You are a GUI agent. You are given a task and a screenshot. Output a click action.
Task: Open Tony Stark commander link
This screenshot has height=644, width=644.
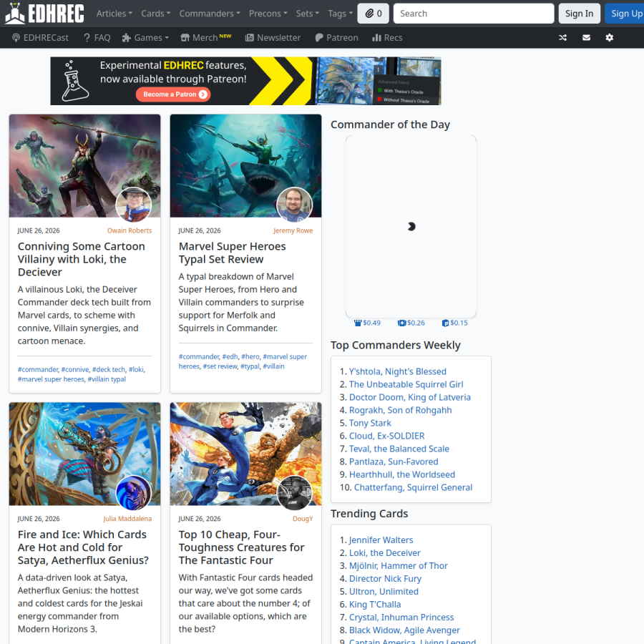point(370,423)
